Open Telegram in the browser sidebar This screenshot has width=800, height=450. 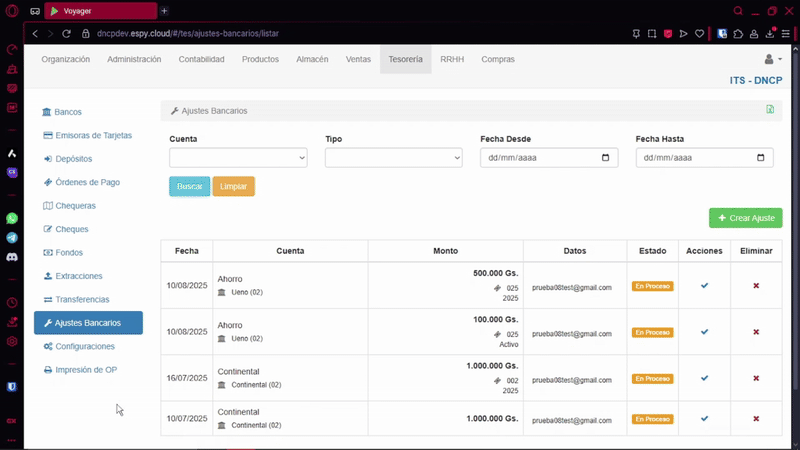(12, 238)
